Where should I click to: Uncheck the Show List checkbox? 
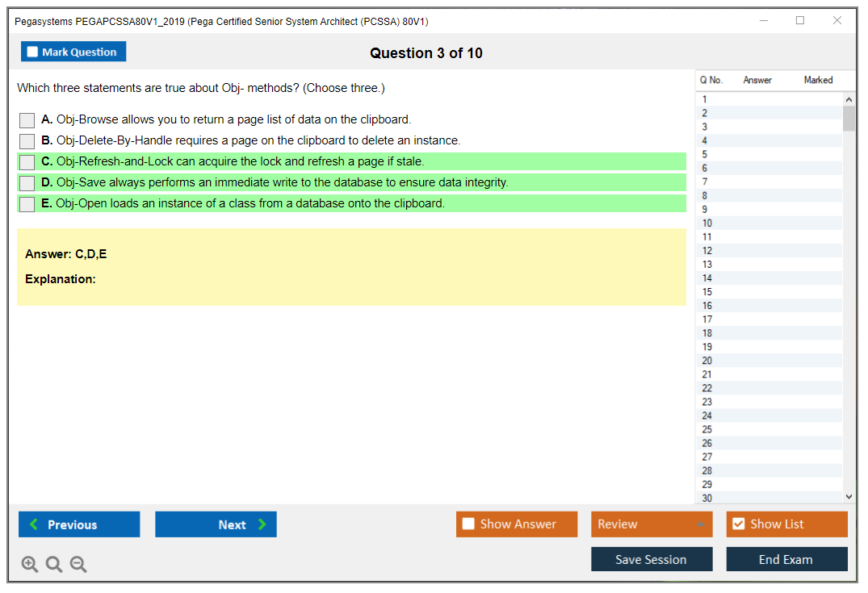click(738, 524)
